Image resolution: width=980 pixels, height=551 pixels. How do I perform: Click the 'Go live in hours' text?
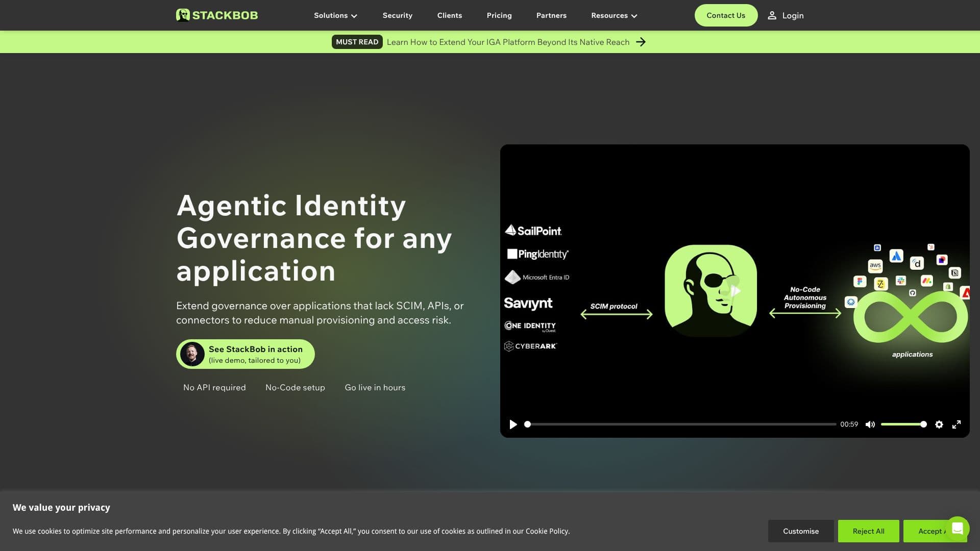(x=375, y=387)
